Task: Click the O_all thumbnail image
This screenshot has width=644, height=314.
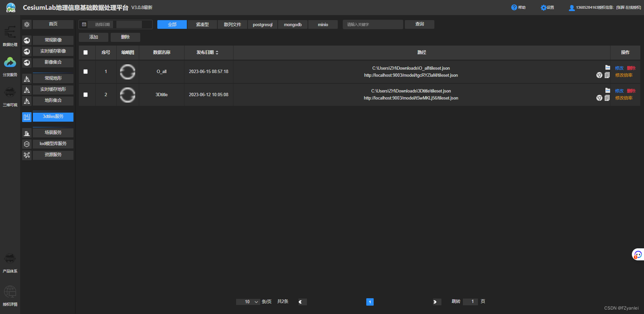Action: 127,72
